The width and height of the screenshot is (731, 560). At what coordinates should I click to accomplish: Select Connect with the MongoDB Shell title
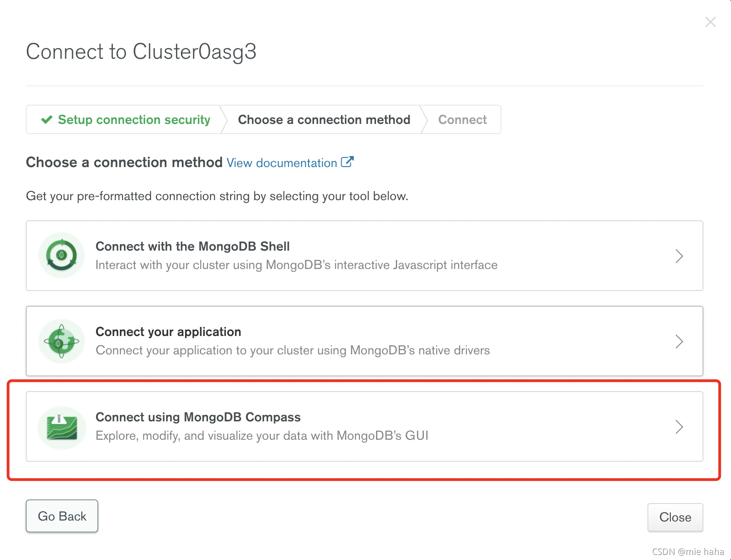[x=192, y=246]
